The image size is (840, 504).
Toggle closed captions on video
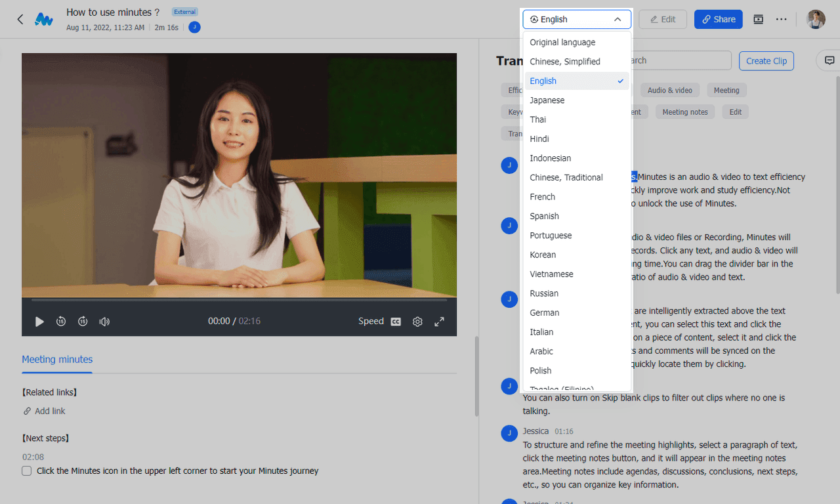coord(396,322)
